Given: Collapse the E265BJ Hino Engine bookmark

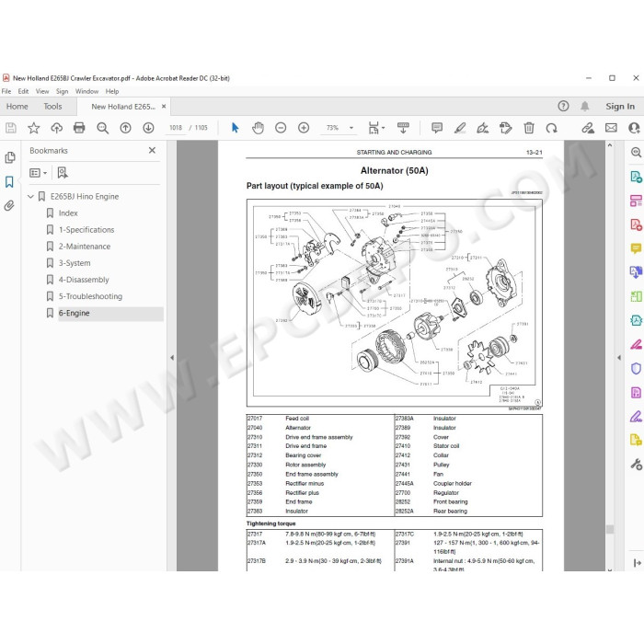Looking at the screenshot, I should [x=30, y=197].
